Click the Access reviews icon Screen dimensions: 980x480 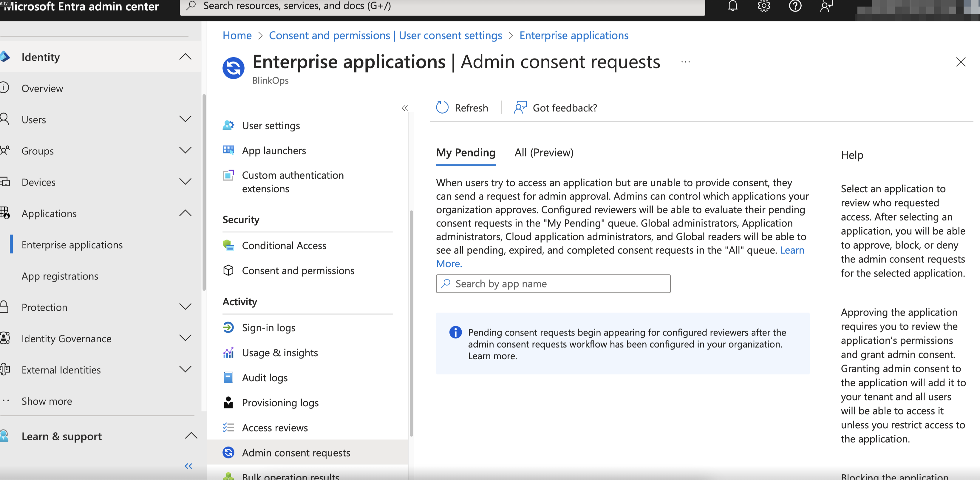coord(229,428)
